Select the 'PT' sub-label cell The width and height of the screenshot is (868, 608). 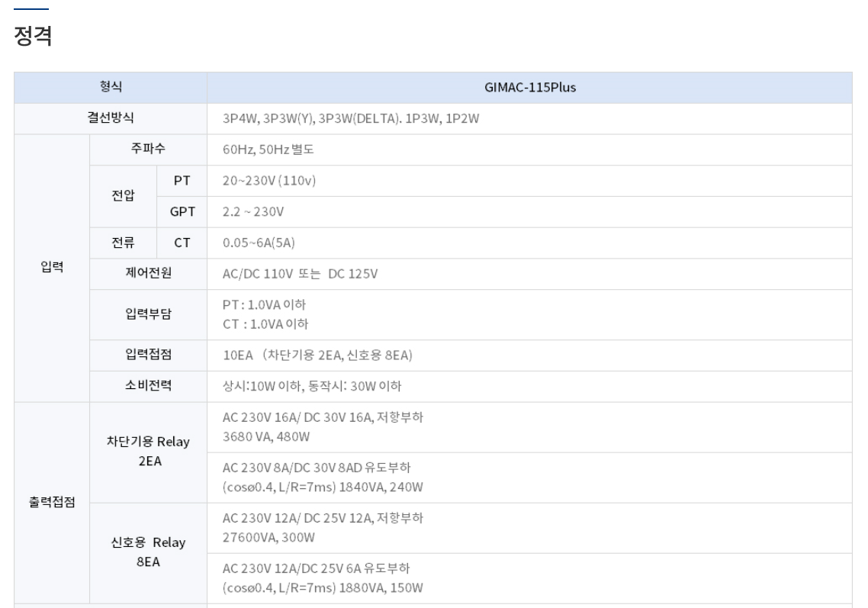tap(182, 181)
